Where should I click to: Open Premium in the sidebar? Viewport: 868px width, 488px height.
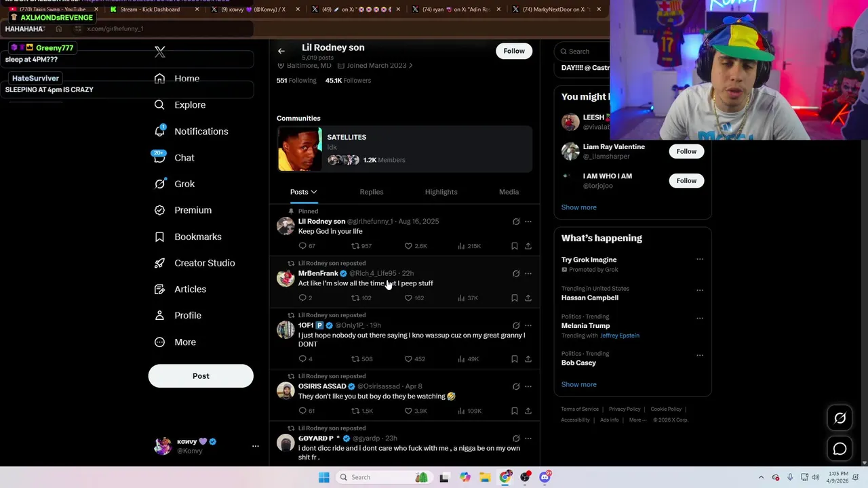click(x=183, y=210)
